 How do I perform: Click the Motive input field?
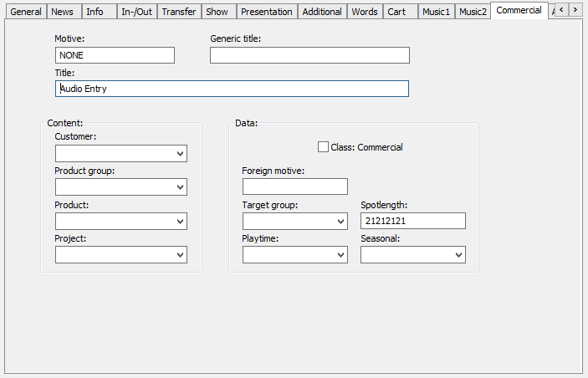tap(115, 55)
